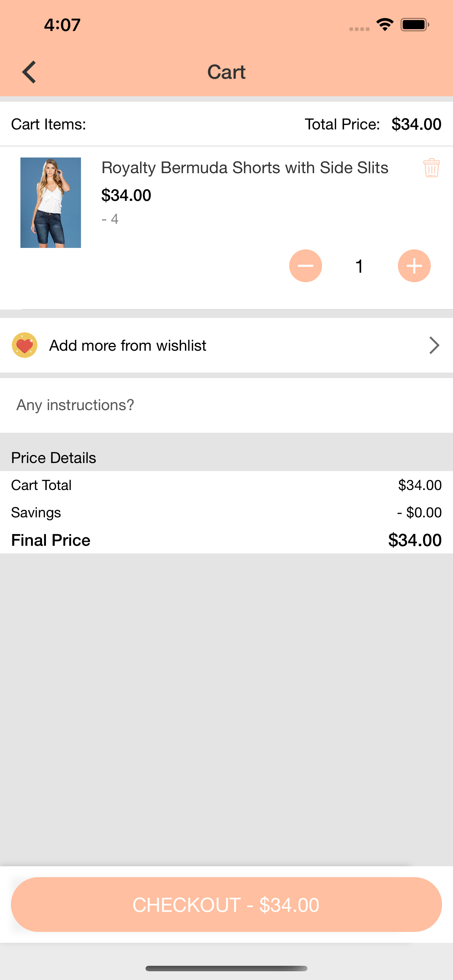Select Royalty Bermuda Shorts product title
The image size is (453, 980).
coord(245,168)
